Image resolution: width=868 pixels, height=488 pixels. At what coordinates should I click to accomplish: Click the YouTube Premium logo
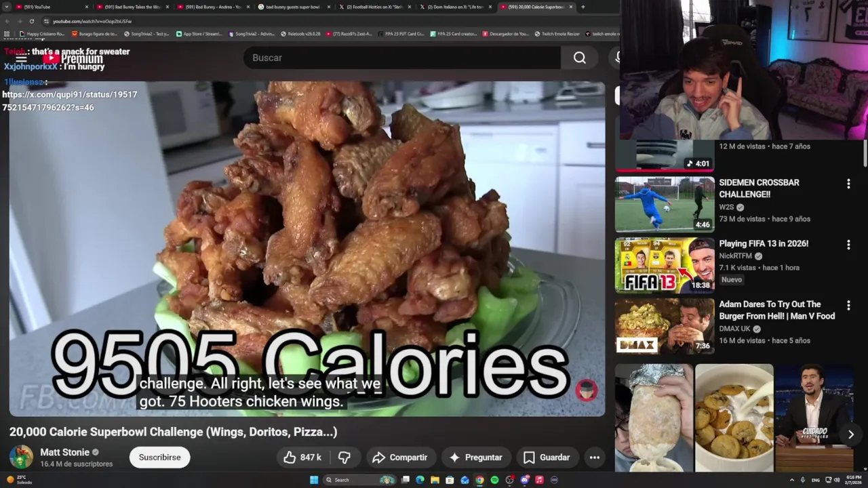coord(73,59)
